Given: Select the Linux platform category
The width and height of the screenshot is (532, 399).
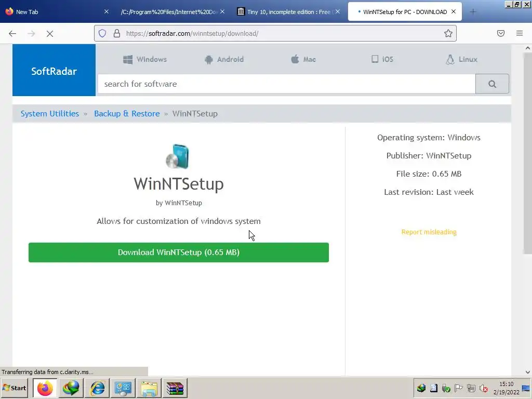Looking at the screenshot, I should 461,59.
